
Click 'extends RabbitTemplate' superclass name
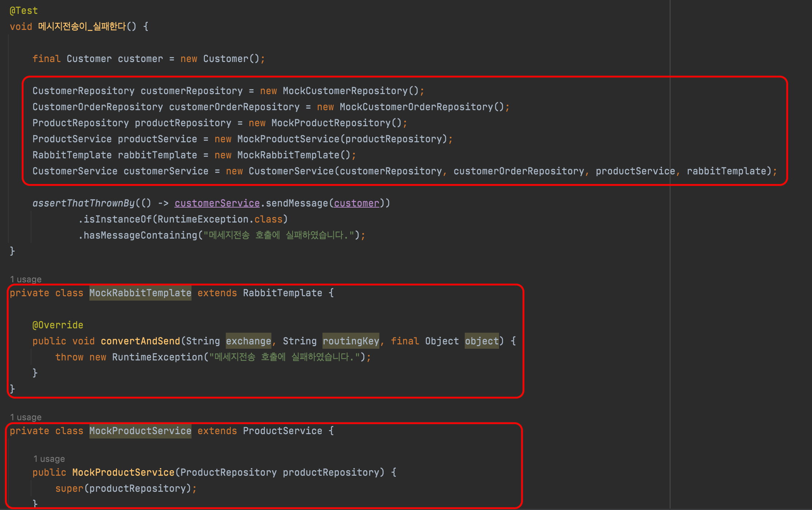283,293
